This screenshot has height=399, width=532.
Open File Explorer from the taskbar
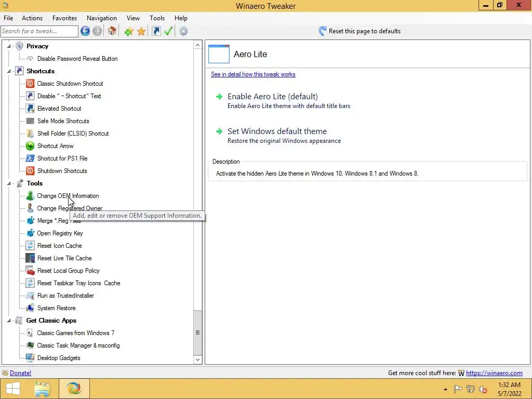tap(42, 389)
